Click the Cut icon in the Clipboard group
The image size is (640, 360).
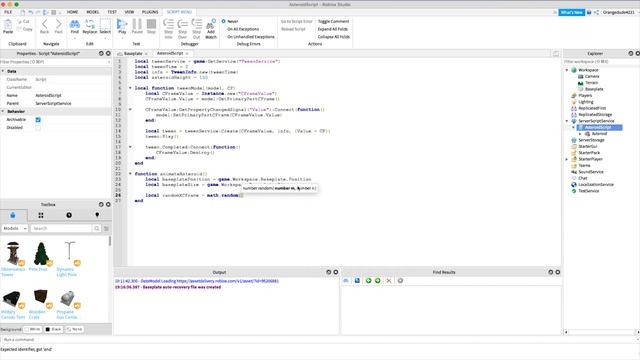click(20, 21)
